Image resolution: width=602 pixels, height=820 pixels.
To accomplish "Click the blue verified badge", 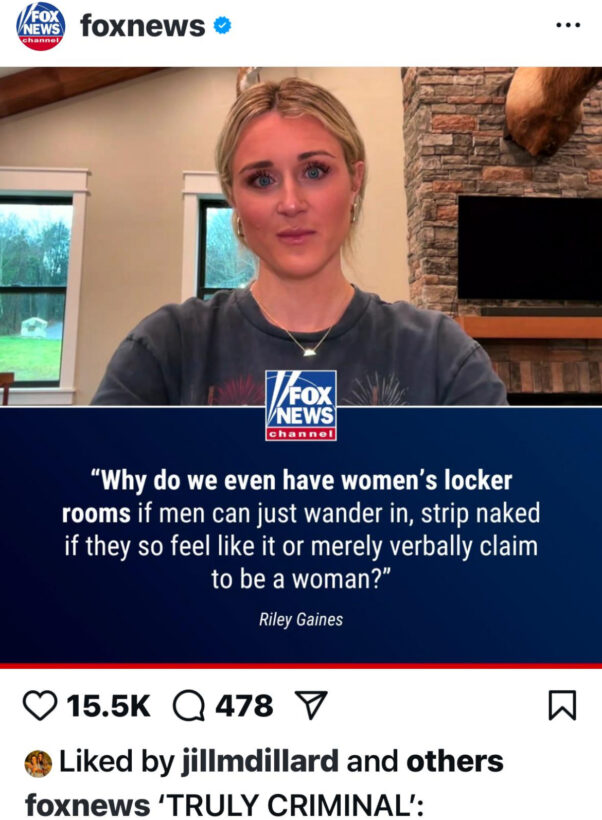I will pos(222,25).
